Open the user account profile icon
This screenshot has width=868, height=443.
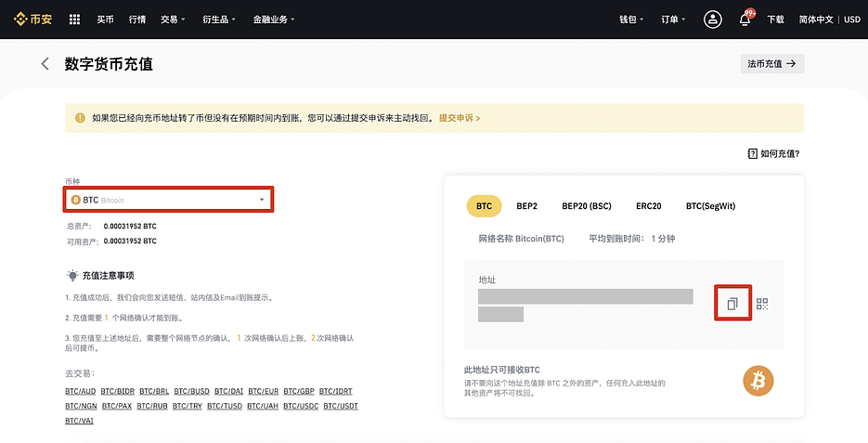click(712, 20)
